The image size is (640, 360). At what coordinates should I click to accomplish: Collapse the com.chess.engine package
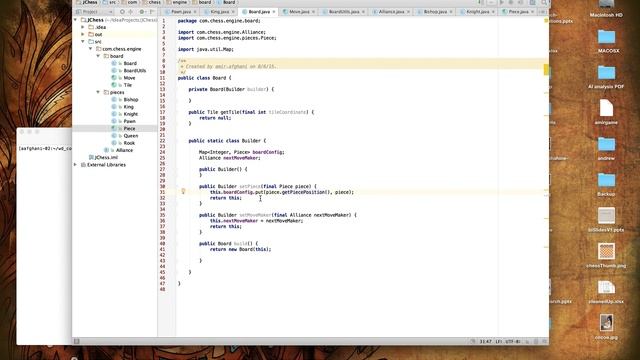tap(91, 49)
